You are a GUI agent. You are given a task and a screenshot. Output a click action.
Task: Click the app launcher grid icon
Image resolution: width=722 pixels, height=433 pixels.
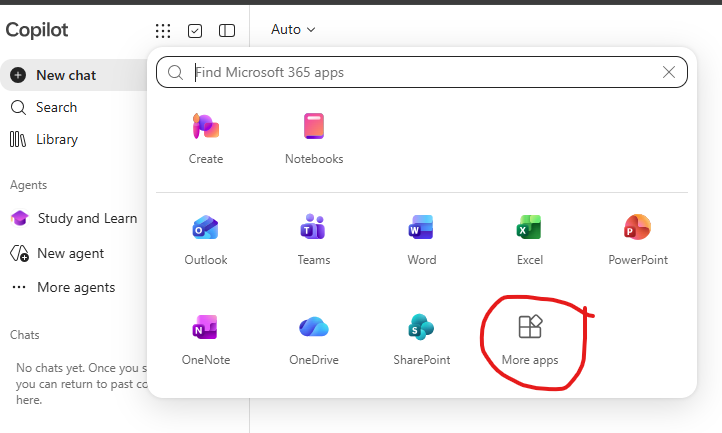click(x=163, y=30)
